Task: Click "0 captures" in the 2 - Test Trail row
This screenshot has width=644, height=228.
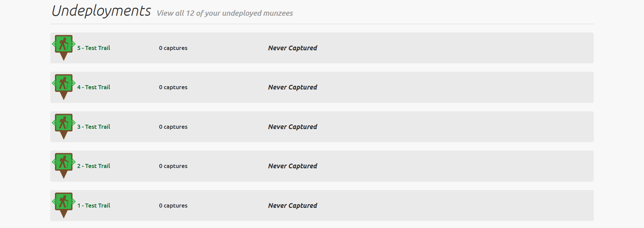Action: tap(173, 166)
